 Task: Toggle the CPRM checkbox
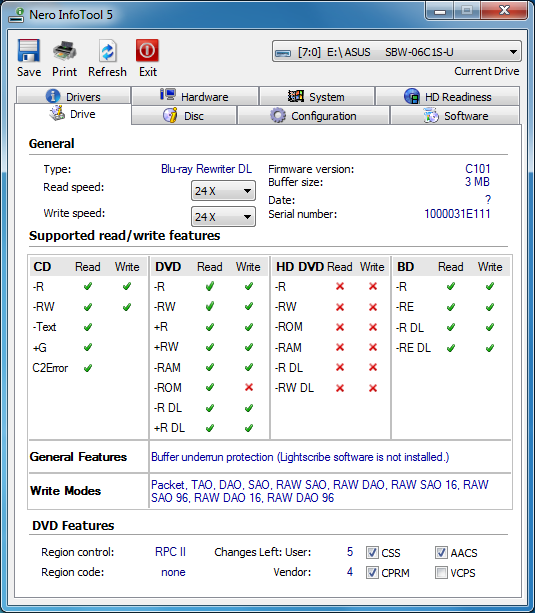372,573
